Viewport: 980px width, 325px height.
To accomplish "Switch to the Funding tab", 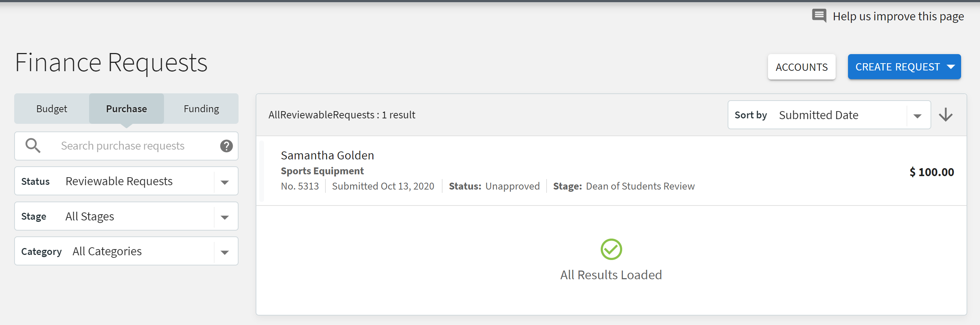I will coord(201,109).
